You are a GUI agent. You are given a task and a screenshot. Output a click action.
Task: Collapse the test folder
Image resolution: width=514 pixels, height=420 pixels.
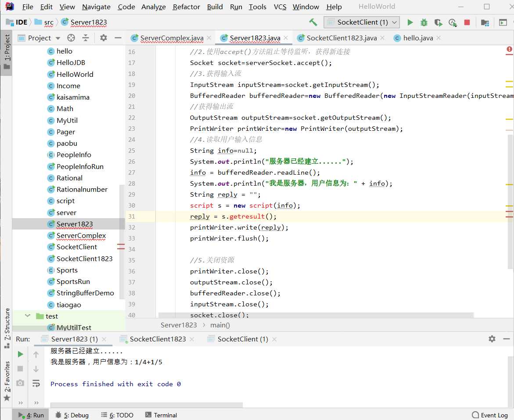[28, 316]
